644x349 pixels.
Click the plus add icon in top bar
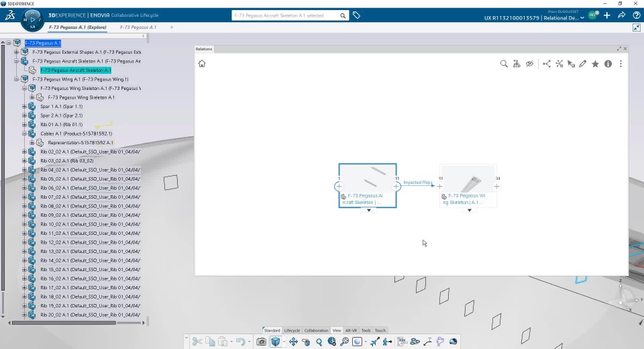point(607,15)
